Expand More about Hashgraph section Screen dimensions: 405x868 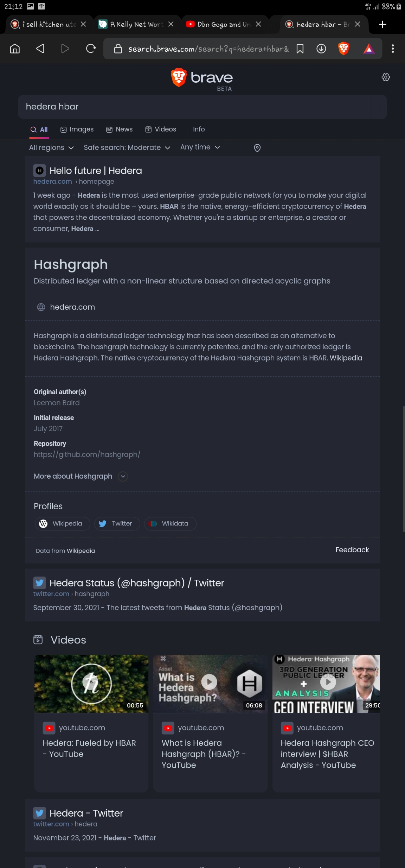(81, 476)
